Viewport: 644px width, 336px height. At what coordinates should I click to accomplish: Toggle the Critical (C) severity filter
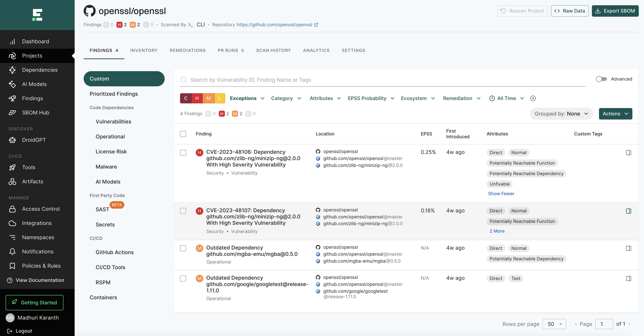[x=186, y=98]
